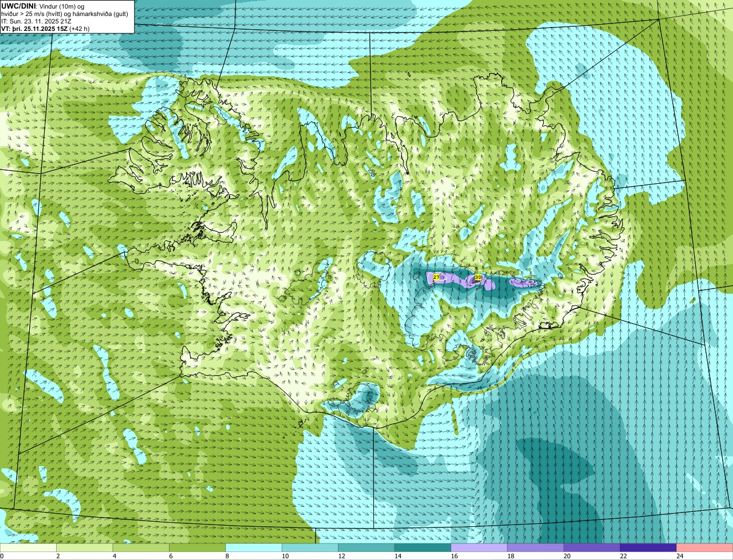Click scale tick label 2

click(x=58, y=556)
